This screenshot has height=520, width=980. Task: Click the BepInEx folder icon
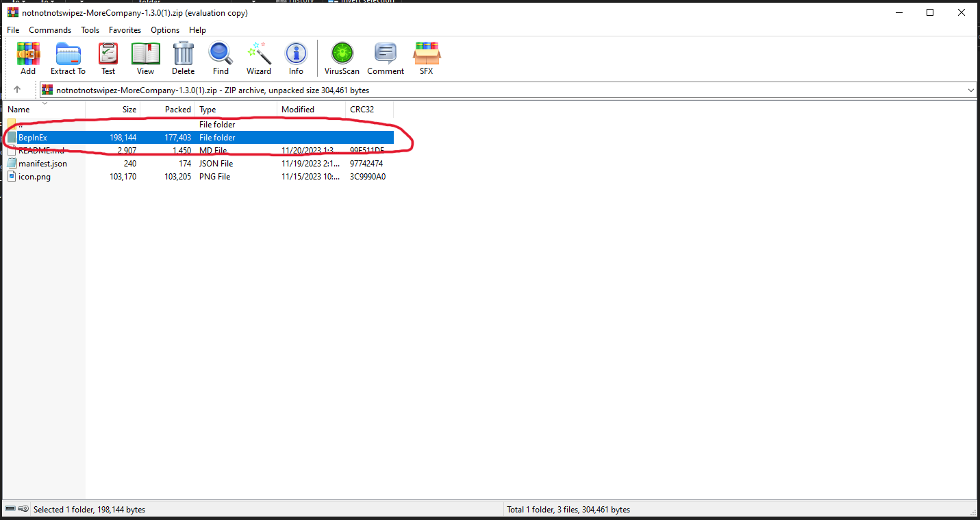12,138
